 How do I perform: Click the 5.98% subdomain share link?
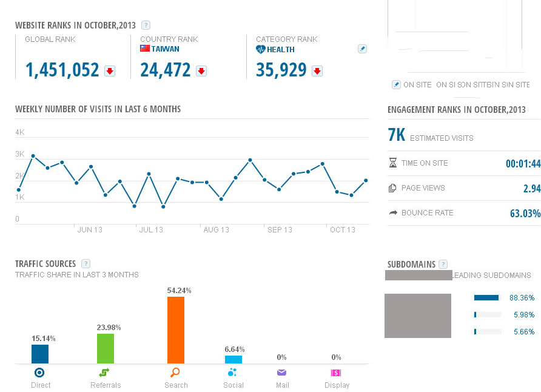pyautogui.click(x=524, y=315)
